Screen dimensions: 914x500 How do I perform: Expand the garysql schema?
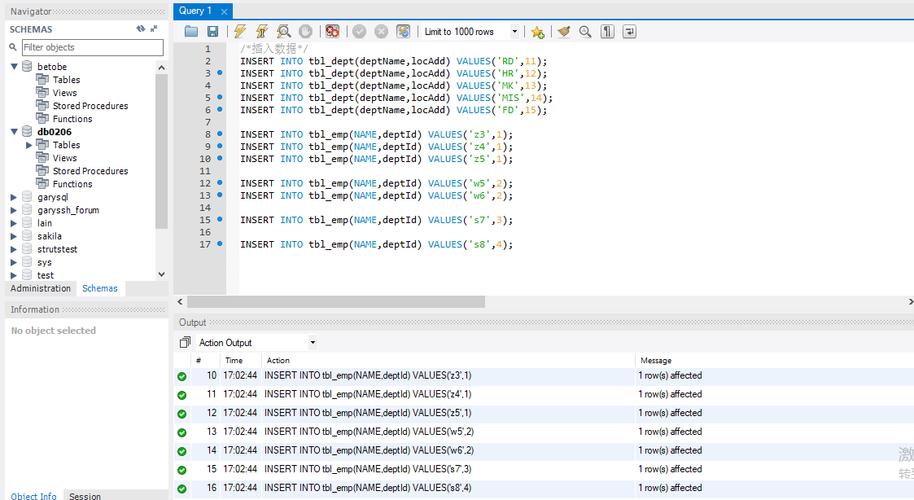tap(14, 197)
